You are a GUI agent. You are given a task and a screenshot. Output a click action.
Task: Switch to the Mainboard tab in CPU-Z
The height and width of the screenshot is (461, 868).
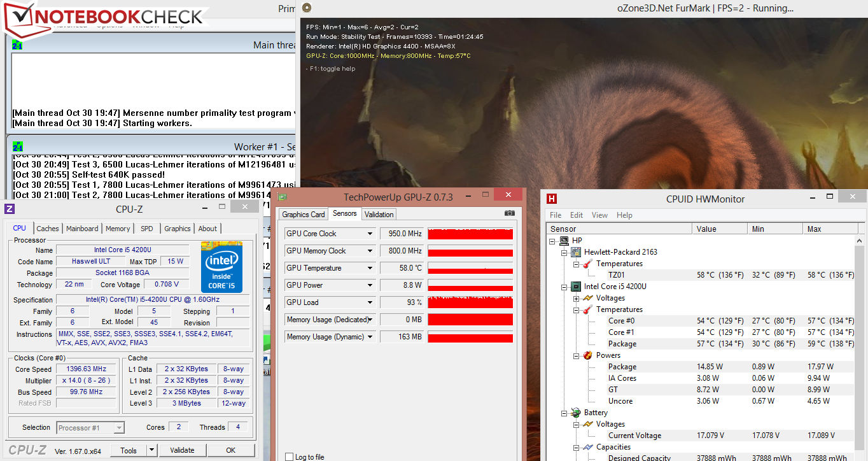point(83,229)
